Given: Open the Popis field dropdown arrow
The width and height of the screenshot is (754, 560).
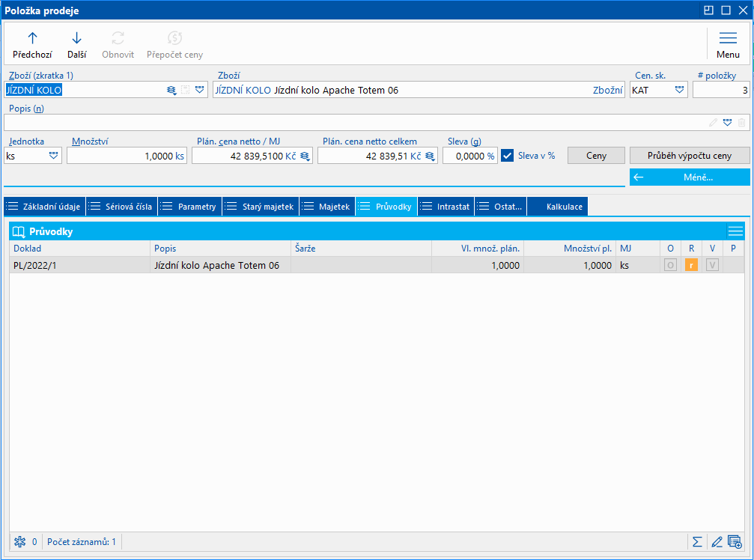Looking at the screenshot, I should (728, 123).
